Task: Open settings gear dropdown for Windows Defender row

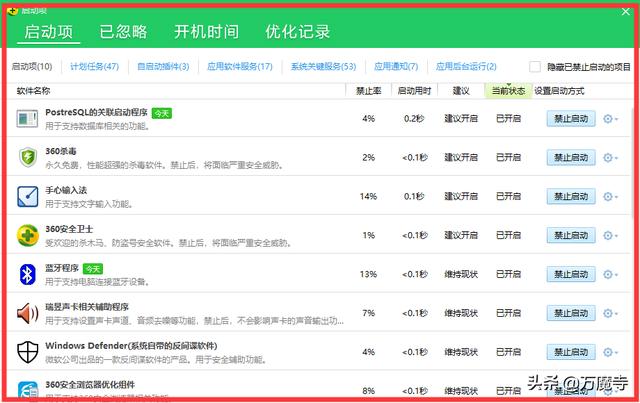Action: [x=610, y=352]
